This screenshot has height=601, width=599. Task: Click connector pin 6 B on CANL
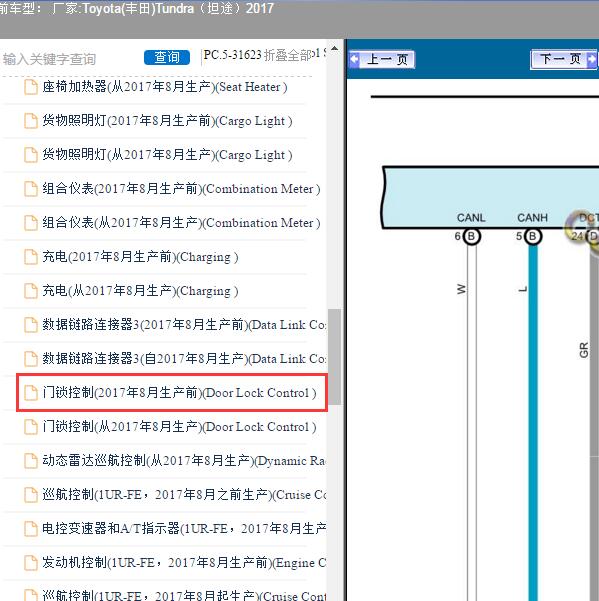click(471, 236)
